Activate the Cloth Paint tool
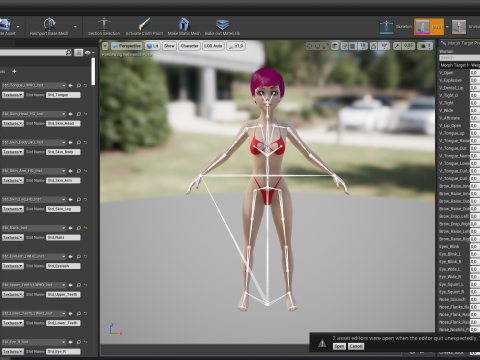Screen dimensions: 480x360 coord(144,26)
